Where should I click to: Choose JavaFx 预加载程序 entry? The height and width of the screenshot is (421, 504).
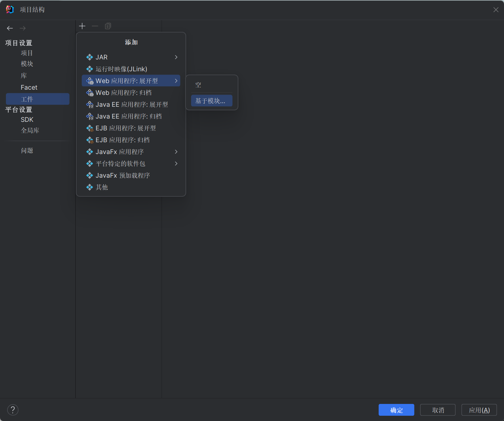(x=131, y=175)
